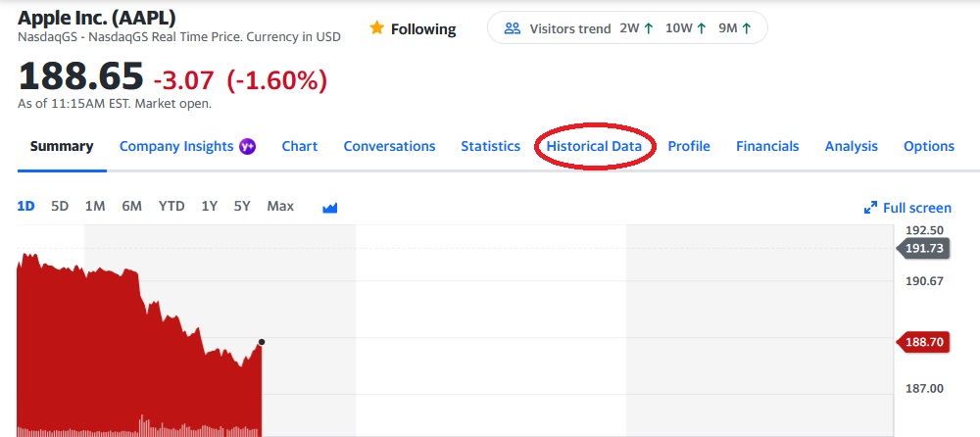Click the purple Company Insights premium badge

(x=249, y=146)
